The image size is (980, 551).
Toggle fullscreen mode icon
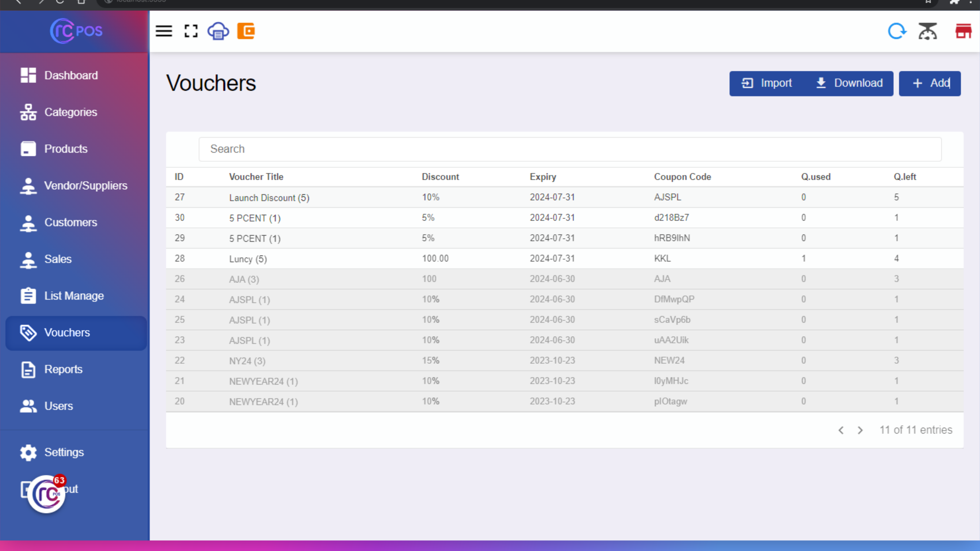point(191,31)
